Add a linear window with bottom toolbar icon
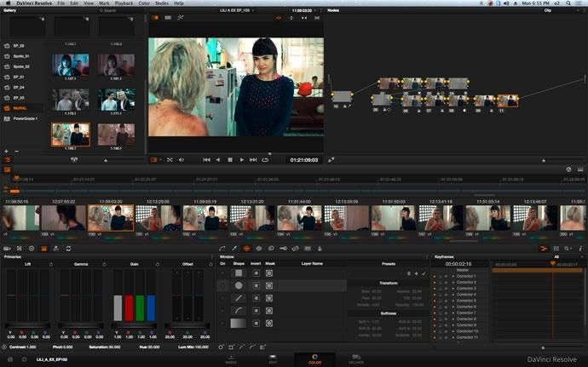The height and width of the screenshot is (367, 588). pyautogui.click(x=232, y=347)
